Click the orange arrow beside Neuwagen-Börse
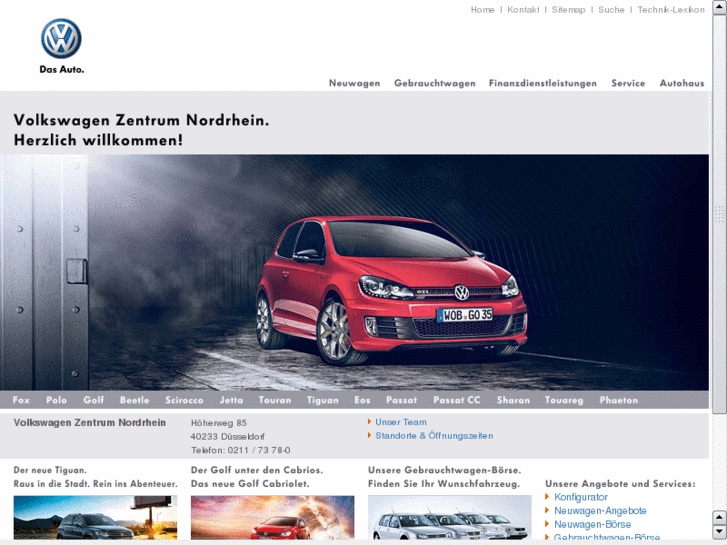The width and height of the screenshot is (727, 545). pos(547,524)
